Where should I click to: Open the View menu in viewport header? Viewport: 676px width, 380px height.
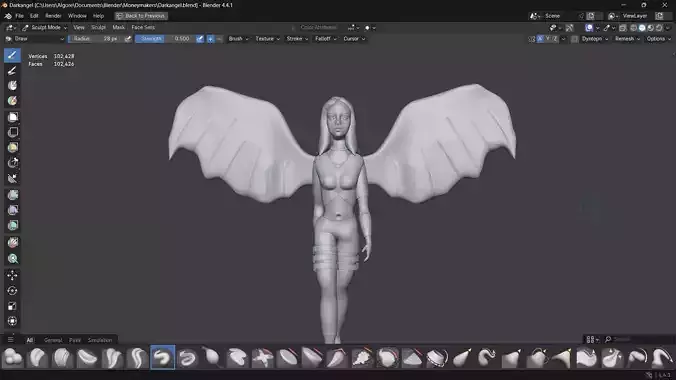[78, 28]
